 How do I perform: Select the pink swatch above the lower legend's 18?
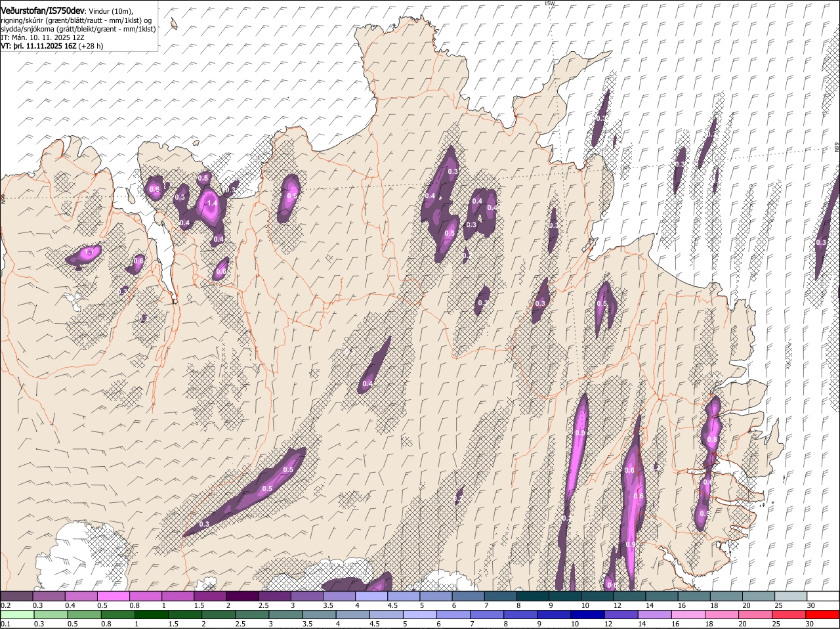tap(722, 615)
